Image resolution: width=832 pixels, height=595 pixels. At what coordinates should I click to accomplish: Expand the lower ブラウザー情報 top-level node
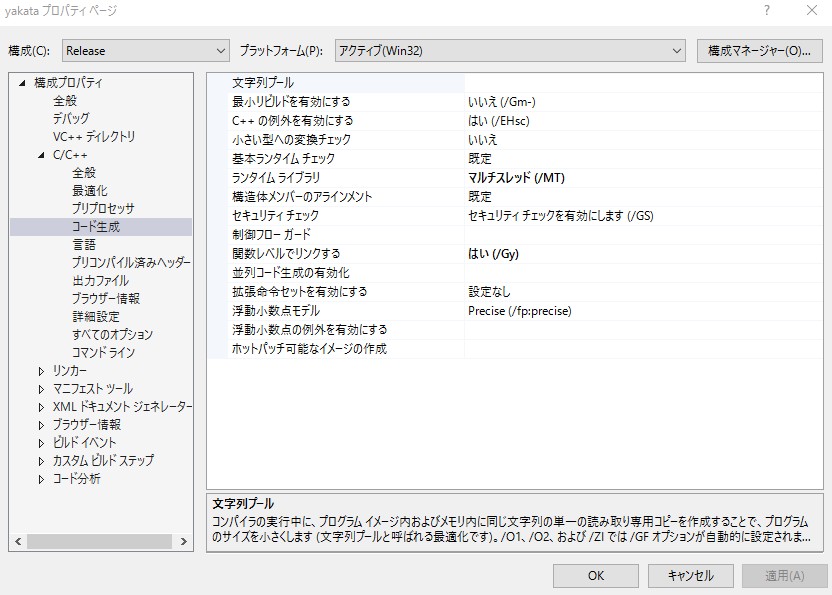pyautogui.click(x=41, y=425)
